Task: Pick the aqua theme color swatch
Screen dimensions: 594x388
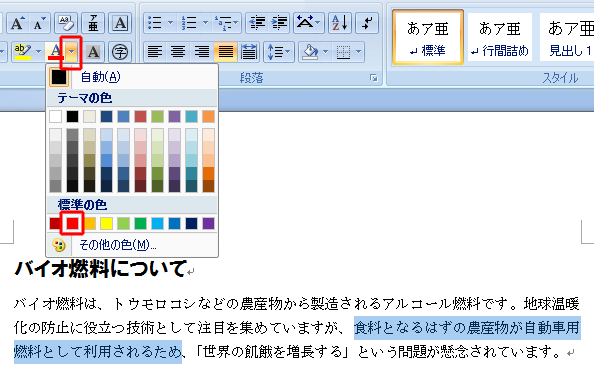Action: pos(191,116)
